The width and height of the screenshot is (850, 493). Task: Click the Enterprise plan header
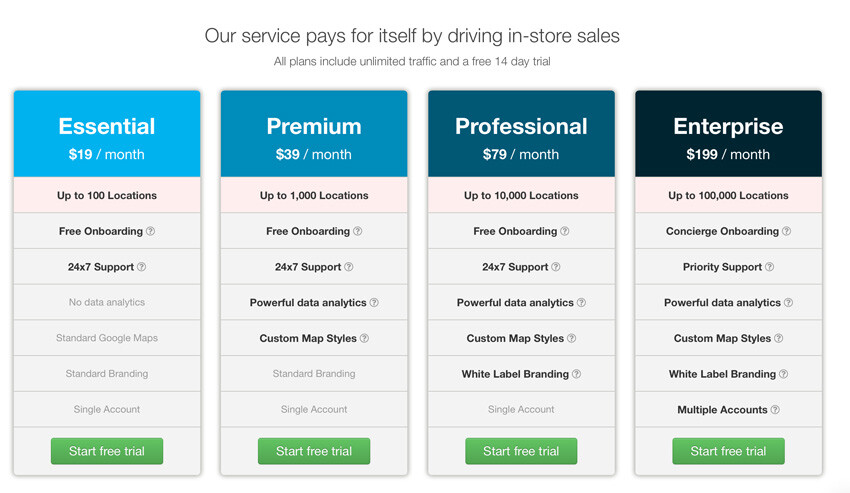click(x=728, y=135)
